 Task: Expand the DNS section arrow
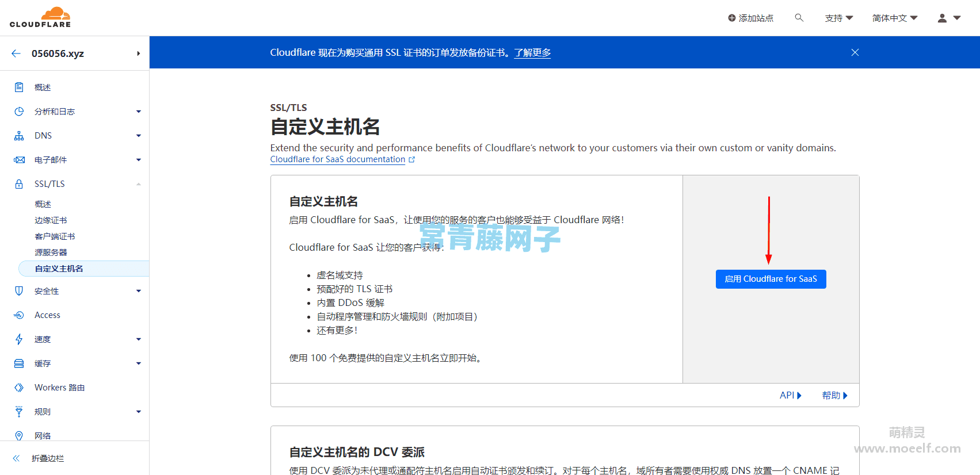coord(139,136)
